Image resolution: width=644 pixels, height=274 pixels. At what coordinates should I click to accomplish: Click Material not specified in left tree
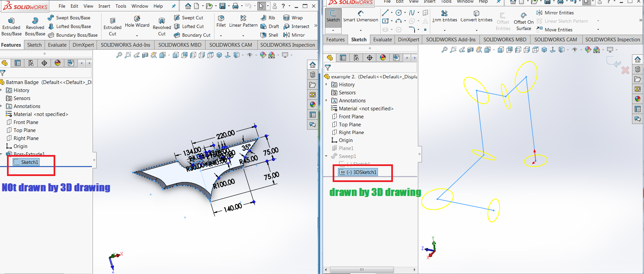coord(37,114)
